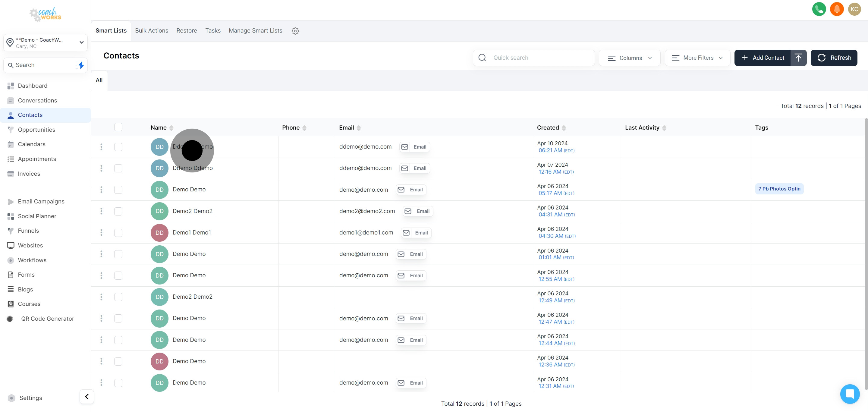
Task: Open three-dot menu for Demo1 Demo1 row
Action: coord(101,232)
